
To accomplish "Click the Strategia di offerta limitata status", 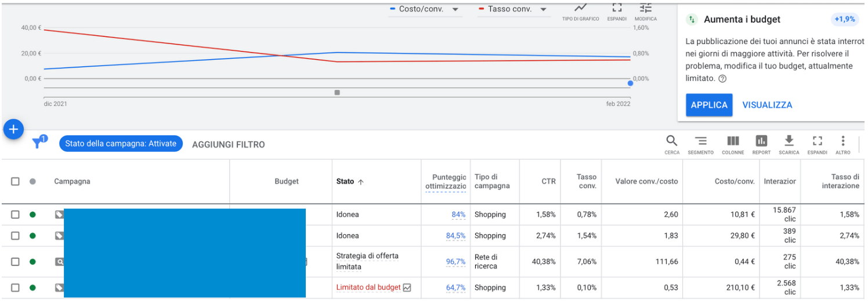I will pos(367,261).
